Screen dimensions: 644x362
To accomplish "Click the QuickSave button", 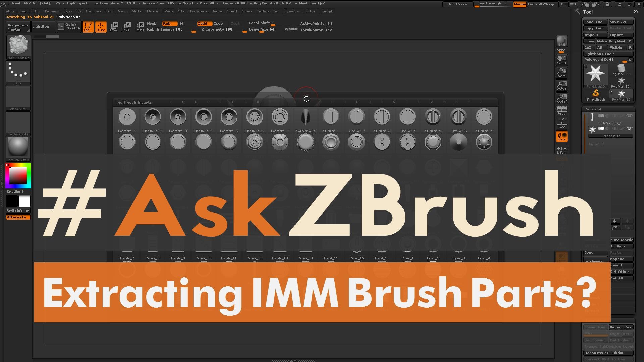I will point(457,4).
